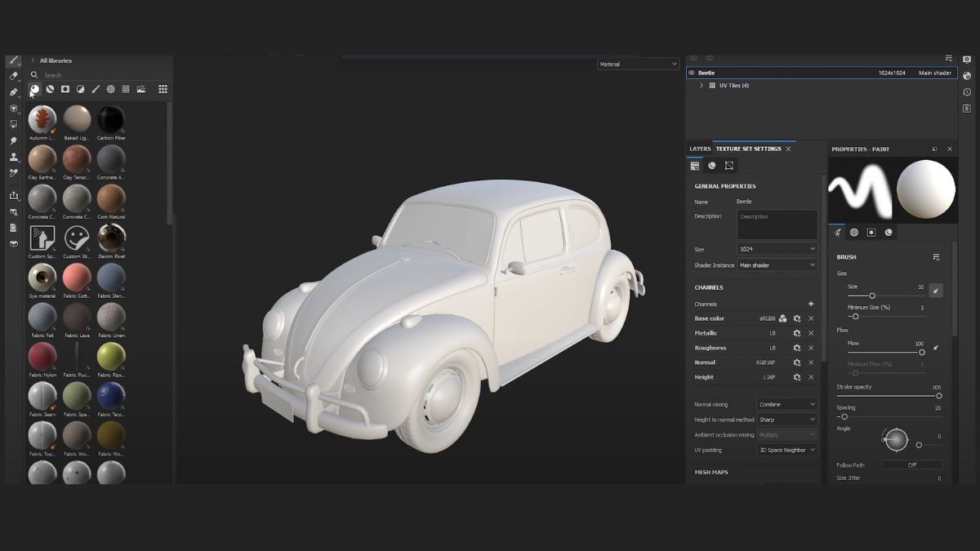Select the Eraser tool

click(x=14, y=76)
